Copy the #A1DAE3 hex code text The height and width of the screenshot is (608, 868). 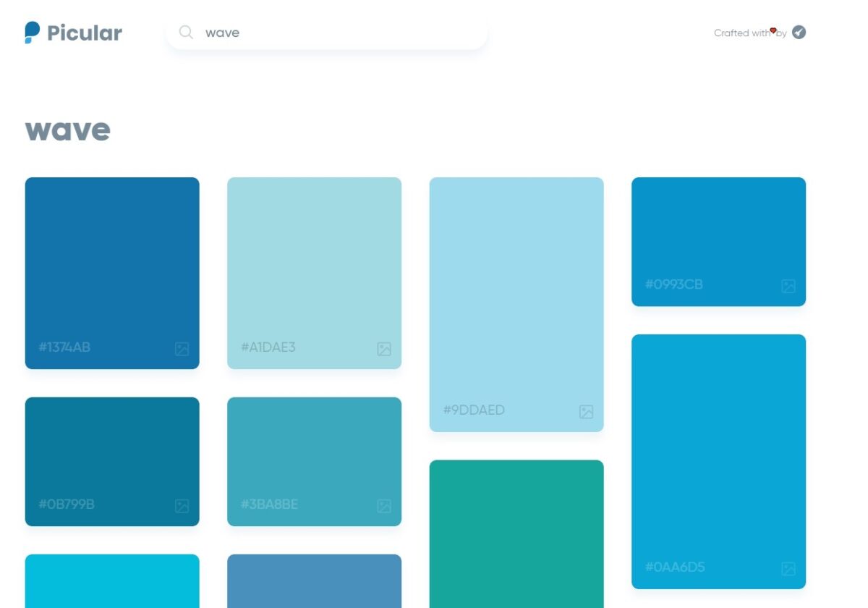point(268,347)
